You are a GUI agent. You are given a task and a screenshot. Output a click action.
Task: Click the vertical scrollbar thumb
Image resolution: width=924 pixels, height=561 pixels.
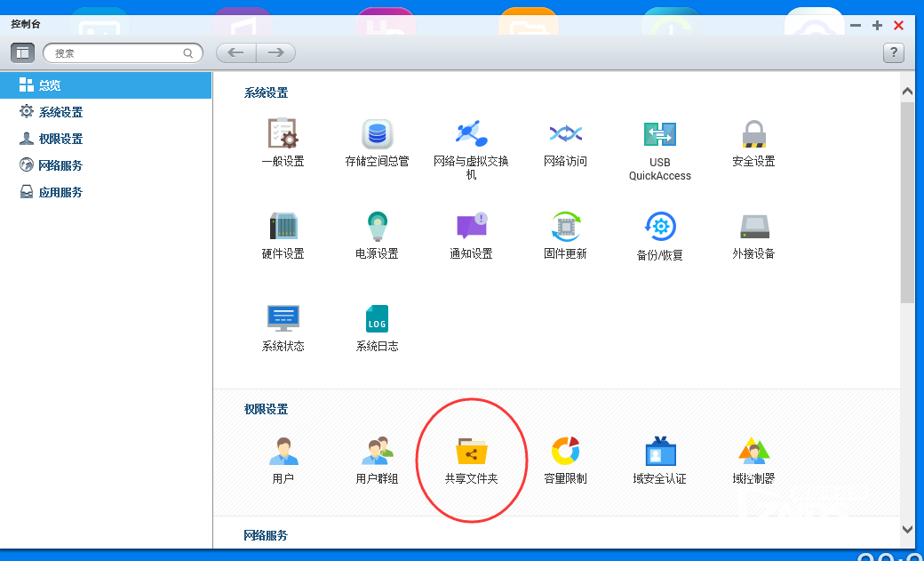907,203
